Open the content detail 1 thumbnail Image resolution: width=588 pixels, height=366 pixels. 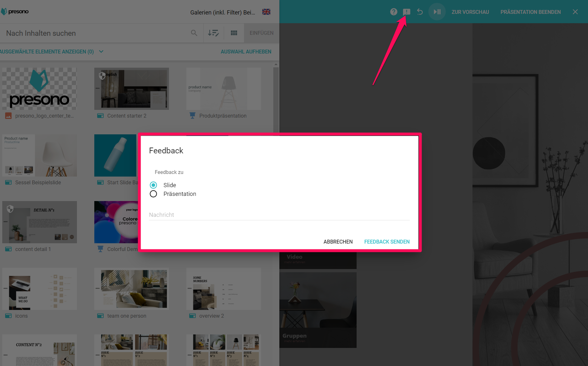tap(40, 222)
